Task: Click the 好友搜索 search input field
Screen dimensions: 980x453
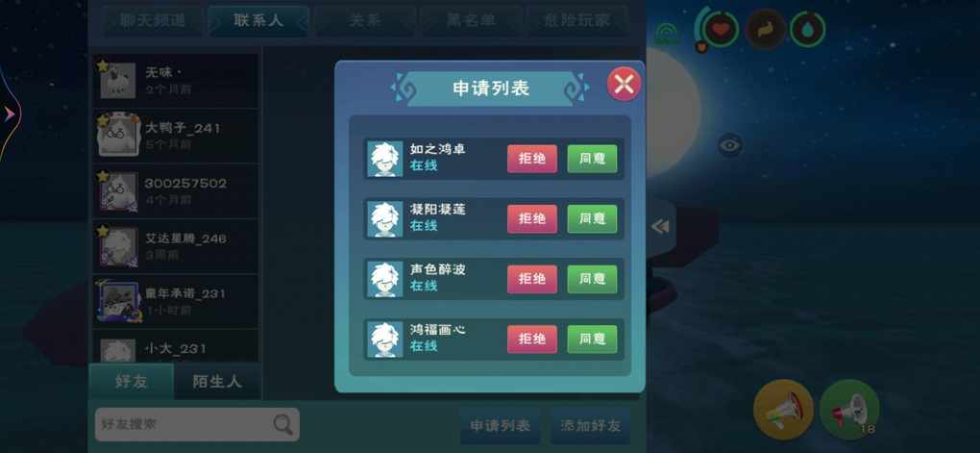Action: 197,424
